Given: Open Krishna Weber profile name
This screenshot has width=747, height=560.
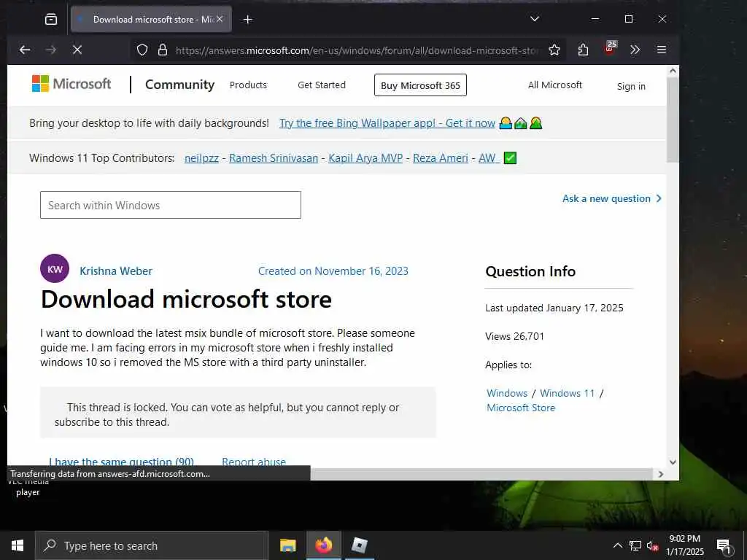Looking at the screenshot, I should 116,271.
